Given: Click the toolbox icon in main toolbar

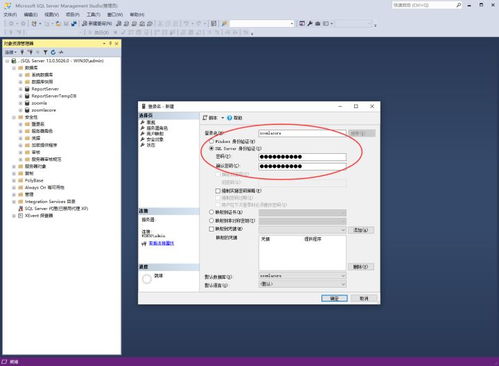Looking at the screenshot, I should [x=318, y=24].
